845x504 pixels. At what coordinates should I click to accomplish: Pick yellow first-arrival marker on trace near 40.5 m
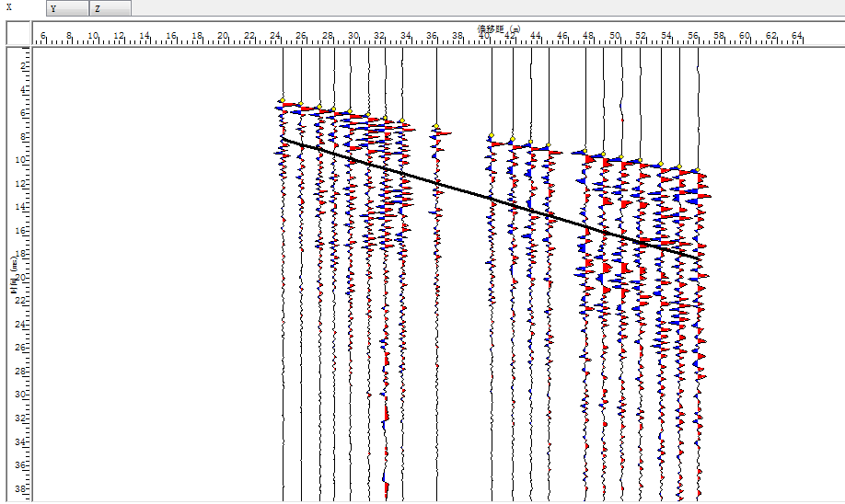click(491, 136)
